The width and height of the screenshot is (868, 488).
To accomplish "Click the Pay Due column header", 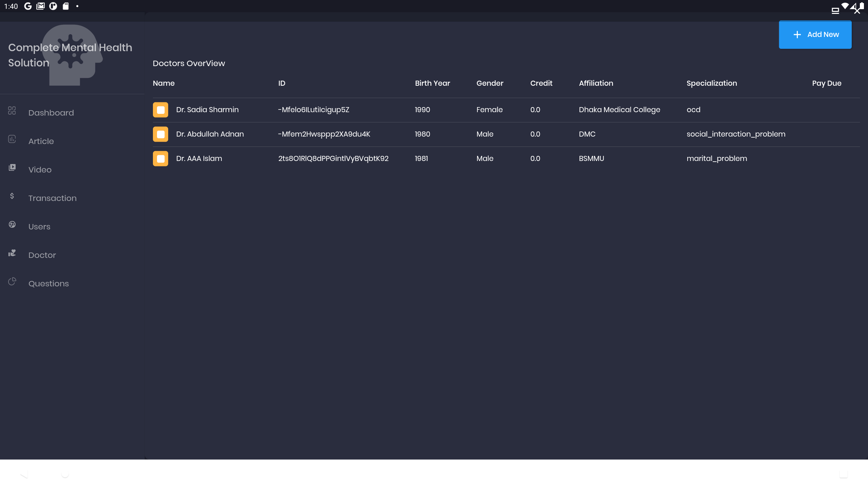I will (826, 83).
